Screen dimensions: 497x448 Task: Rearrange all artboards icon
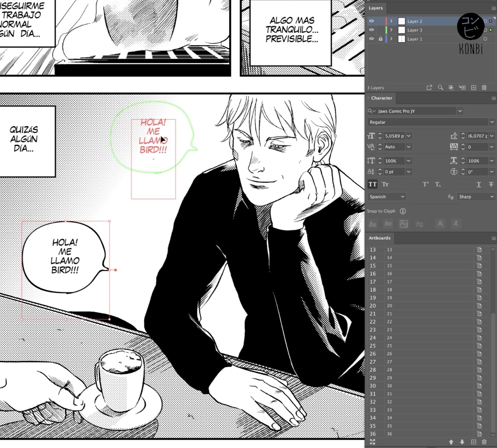click(372, 442)
